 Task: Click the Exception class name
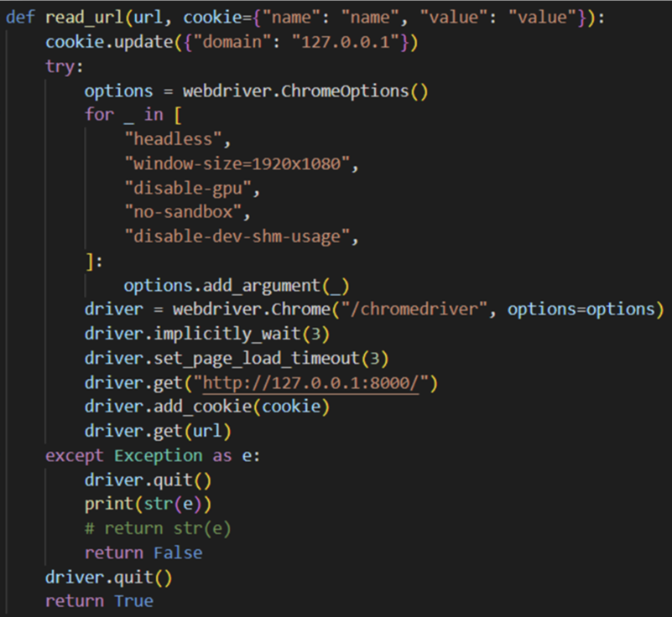pyautogui.click(x=159, y=456)
